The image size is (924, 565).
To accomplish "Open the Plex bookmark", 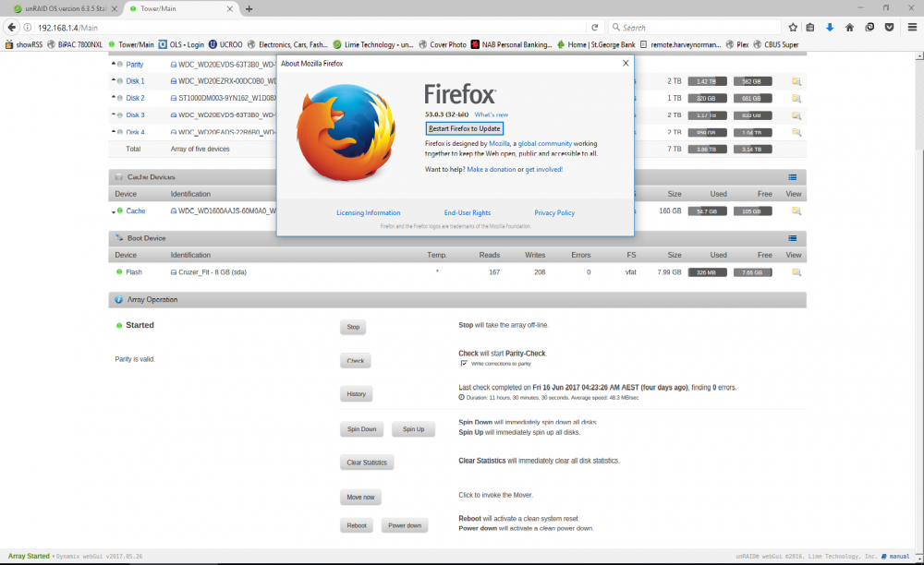I will tap(737, 44).
